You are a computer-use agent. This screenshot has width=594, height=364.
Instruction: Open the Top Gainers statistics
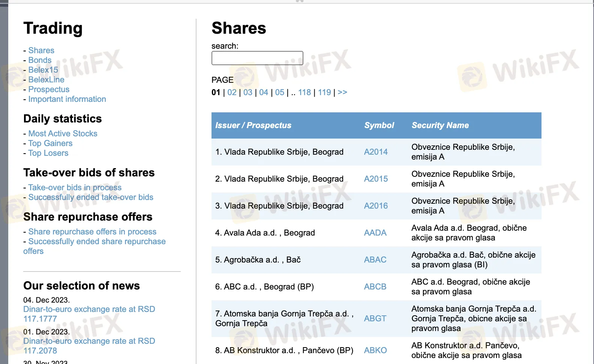(50, 143)
